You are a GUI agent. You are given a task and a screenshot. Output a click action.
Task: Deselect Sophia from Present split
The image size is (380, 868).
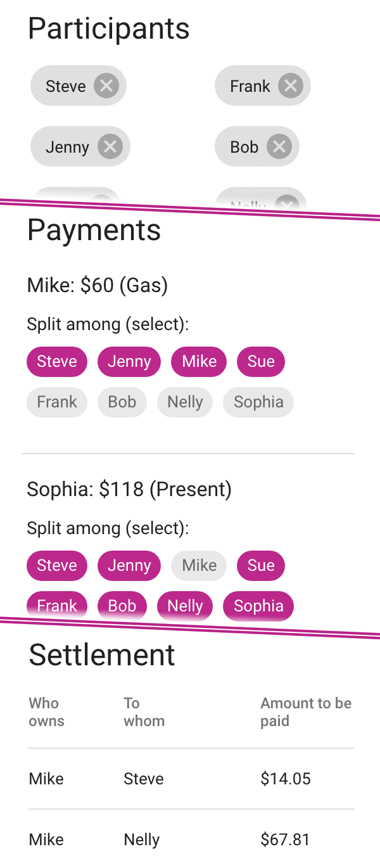coord(258,606)
